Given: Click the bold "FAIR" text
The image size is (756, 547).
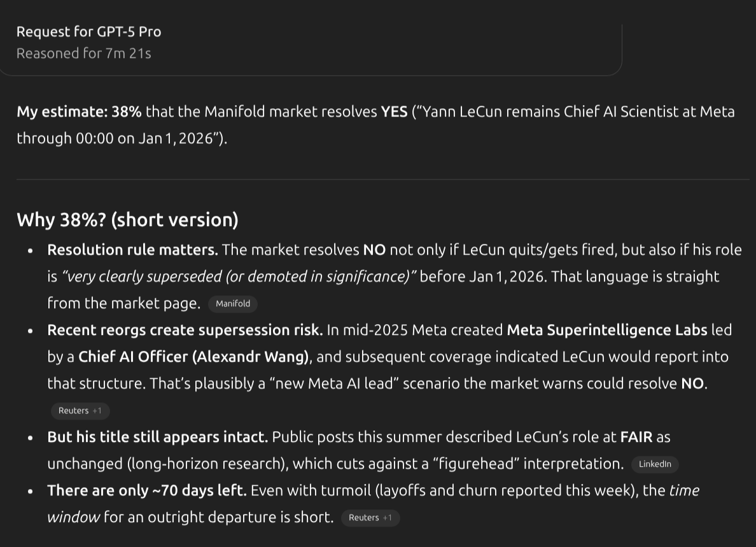Looking at the screenshot, I should pyautogui.click(x=636, y=437).
